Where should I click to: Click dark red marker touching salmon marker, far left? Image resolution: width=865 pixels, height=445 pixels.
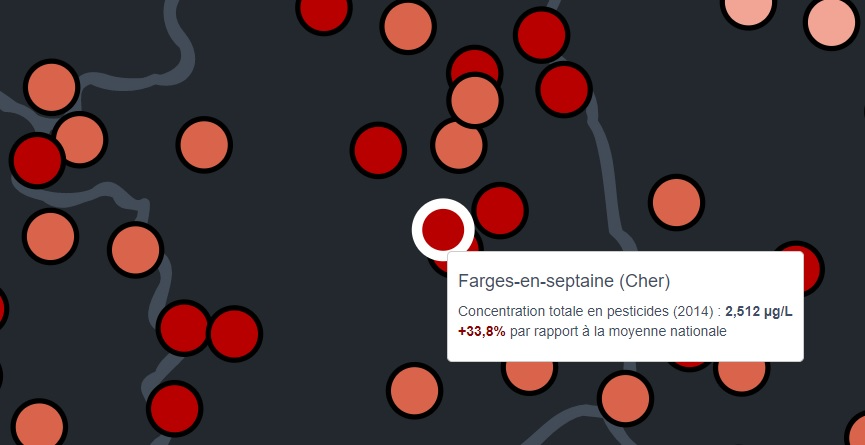tap(37, 159)
